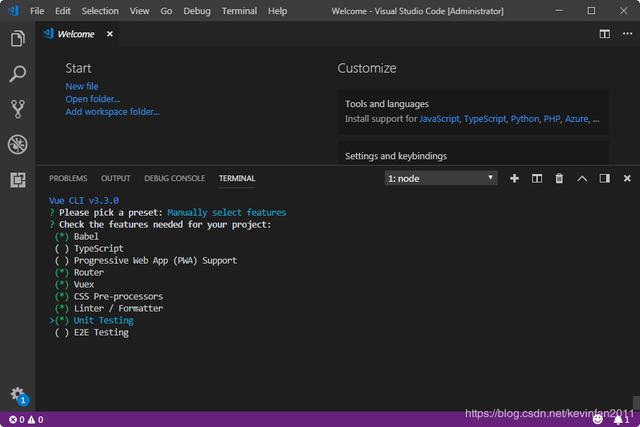Open the Explorer view in activity bar
640x427 pixels.
point(18,39)
